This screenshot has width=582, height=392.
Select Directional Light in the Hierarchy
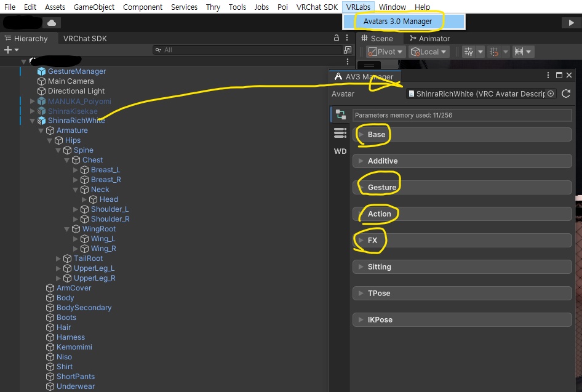coord(76,91)
